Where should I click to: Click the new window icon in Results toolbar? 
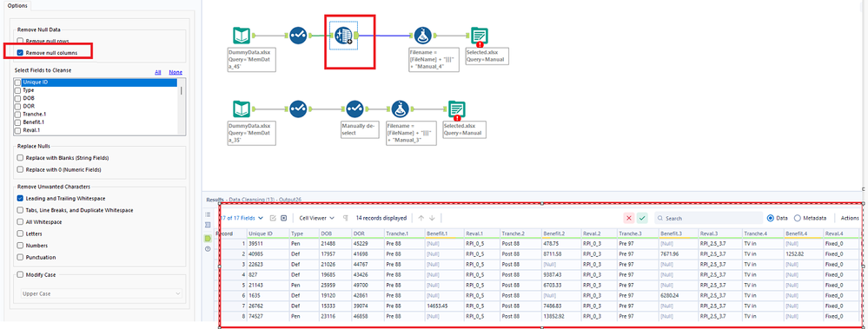click(283, 219)
